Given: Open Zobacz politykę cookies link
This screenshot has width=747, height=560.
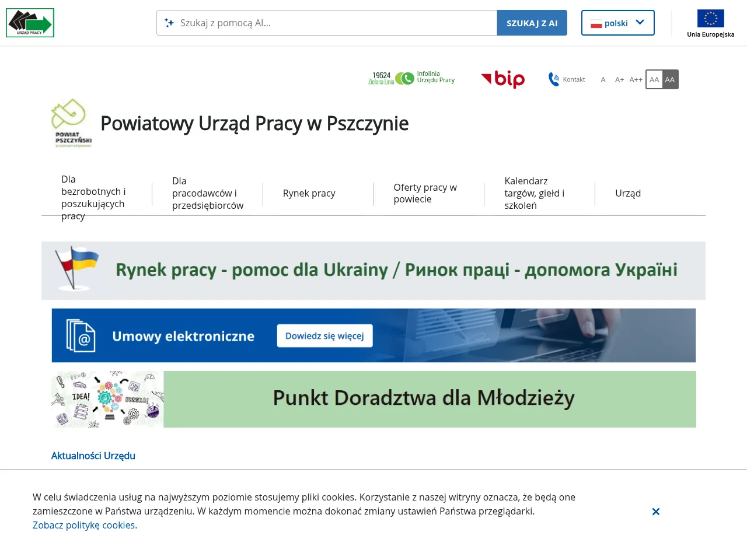Looking at the screenshot, I should point(85,525).
